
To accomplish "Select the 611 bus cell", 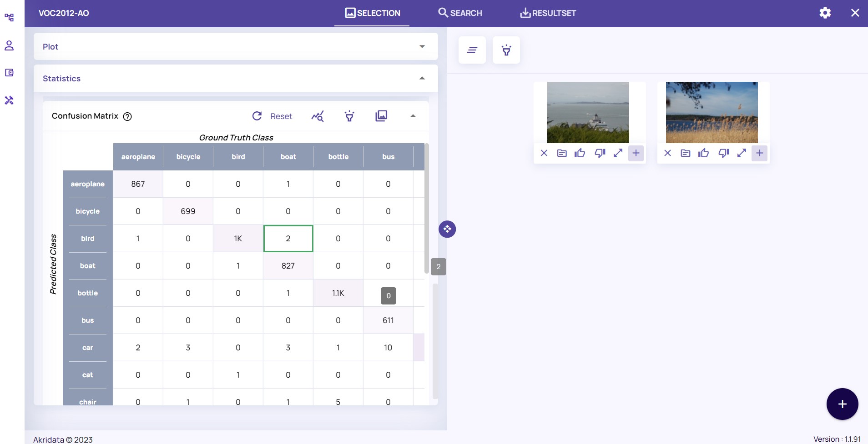I will pyautogui.click(x=388, y=320).
